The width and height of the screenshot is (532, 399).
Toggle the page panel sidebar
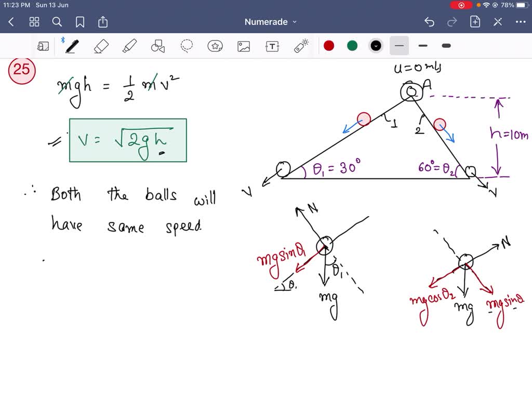pyautogui.click(x=43, y=46)
